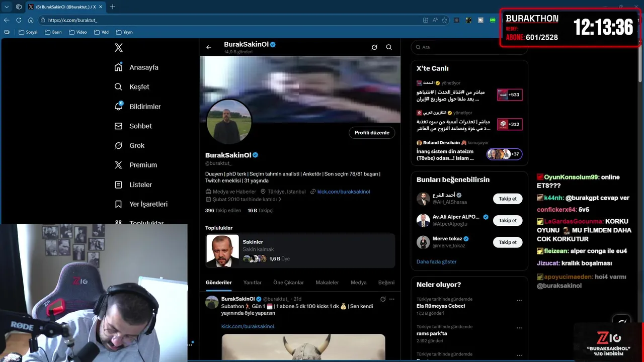
Task: Open the profile banner image
Action: click(300, 89)
